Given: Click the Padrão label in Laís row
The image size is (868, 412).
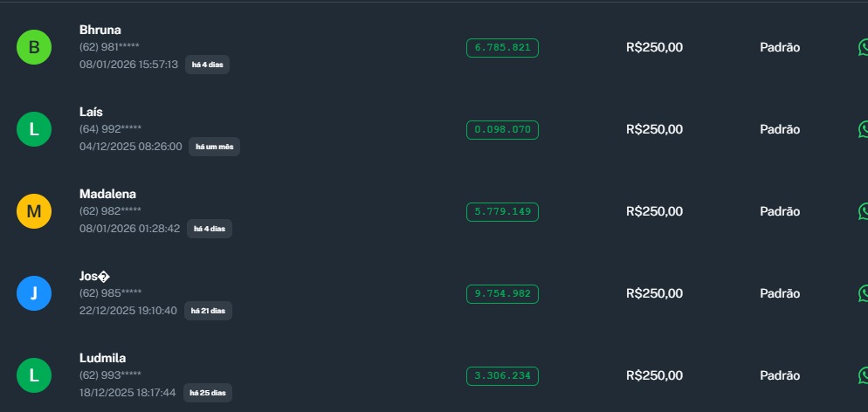Looking at the screenshot, I should click(x=780, y=129).
